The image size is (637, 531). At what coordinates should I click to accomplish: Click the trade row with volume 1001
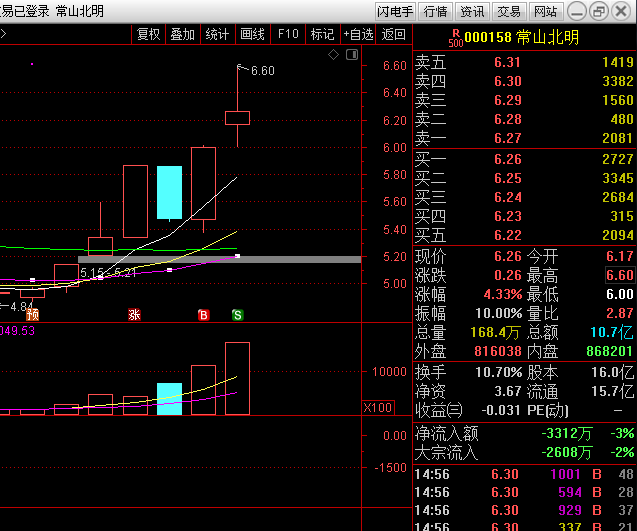524,475
